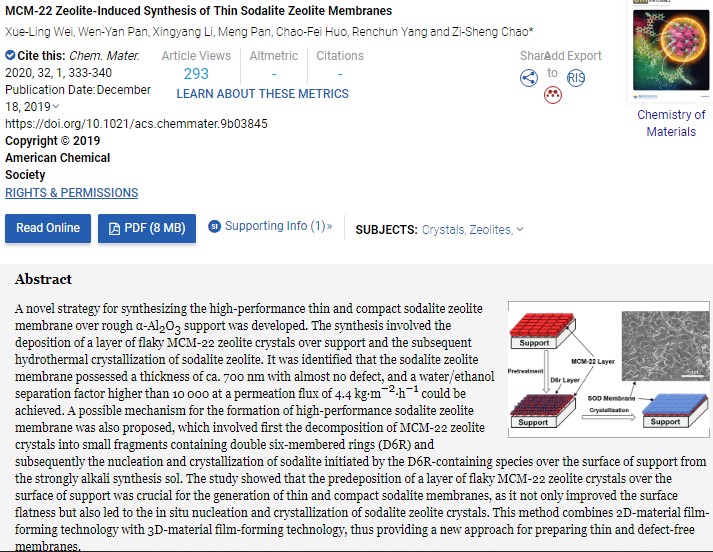Screen dimensions: 713x552
Task: Expand the publication date history chevron
Action: click(56, 107)
